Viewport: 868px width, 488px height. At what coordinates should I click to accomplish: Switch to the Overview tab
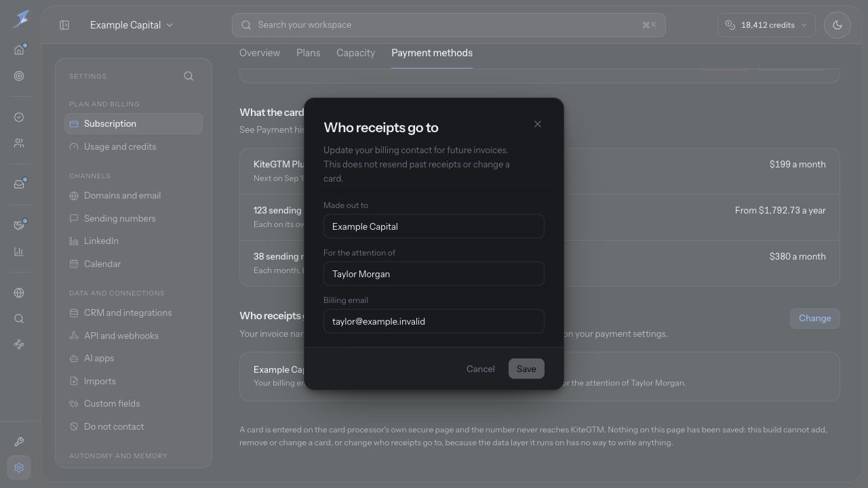coord(260,53)
